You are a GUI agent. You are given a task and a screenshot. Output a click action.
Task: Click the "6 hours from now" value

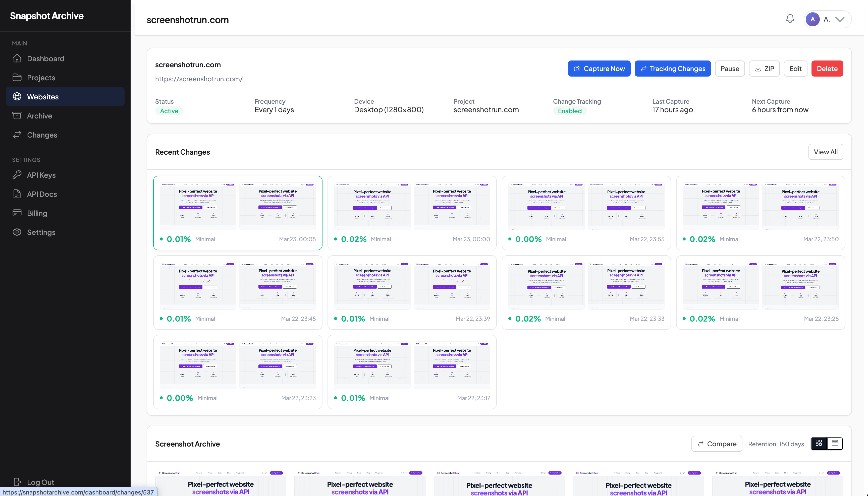(x=780, y=110)
